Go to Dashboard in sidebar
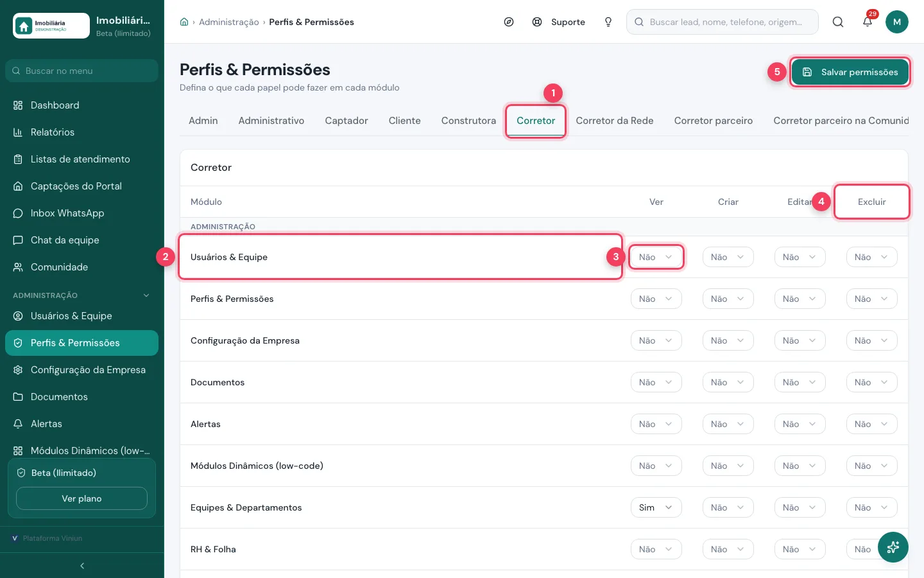Image resolution: width=924 pixels, height=578 pixels. (x=82, y=105)
